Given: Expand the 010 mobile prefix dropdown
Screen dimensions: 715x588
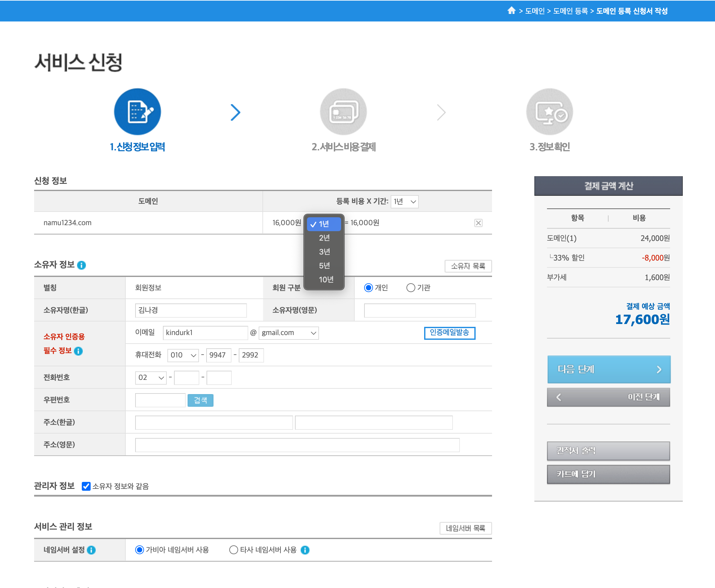Looking at the screenshot, I should pyautogui.click(x=183, y=355).
